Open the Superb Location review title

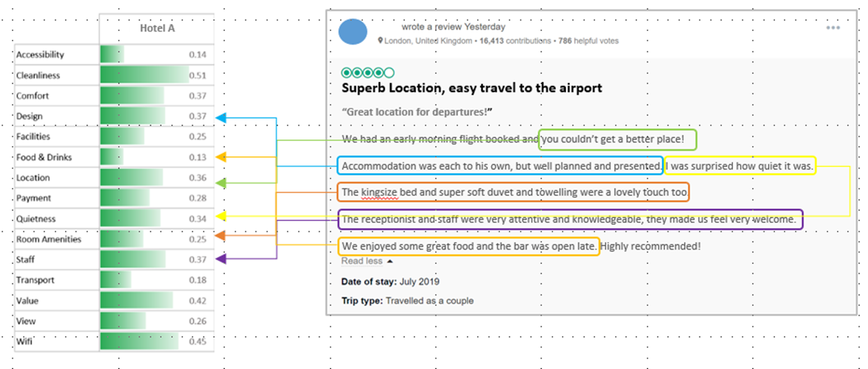(x=472, y=88)
